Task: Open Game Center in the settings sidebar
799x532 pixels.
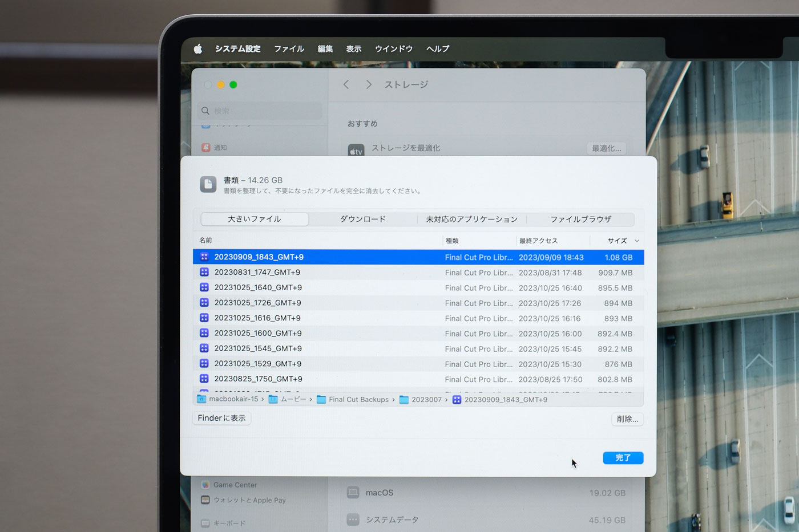Action: (229, 485)
